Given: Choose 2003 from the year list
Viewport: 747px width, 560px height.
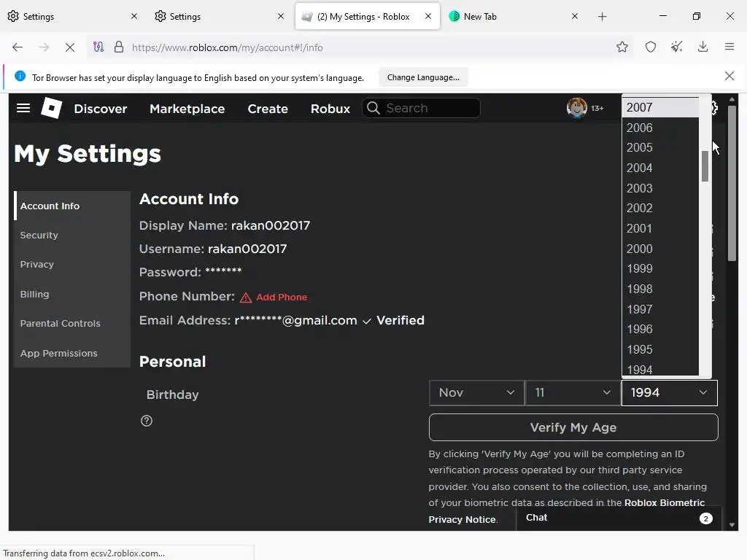Looking at the screenshot, I should pos(660,188).
